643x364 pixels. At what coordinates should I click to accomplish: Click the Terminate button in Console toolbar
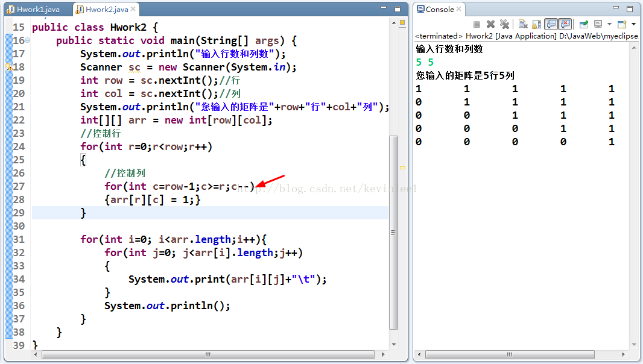477,24
